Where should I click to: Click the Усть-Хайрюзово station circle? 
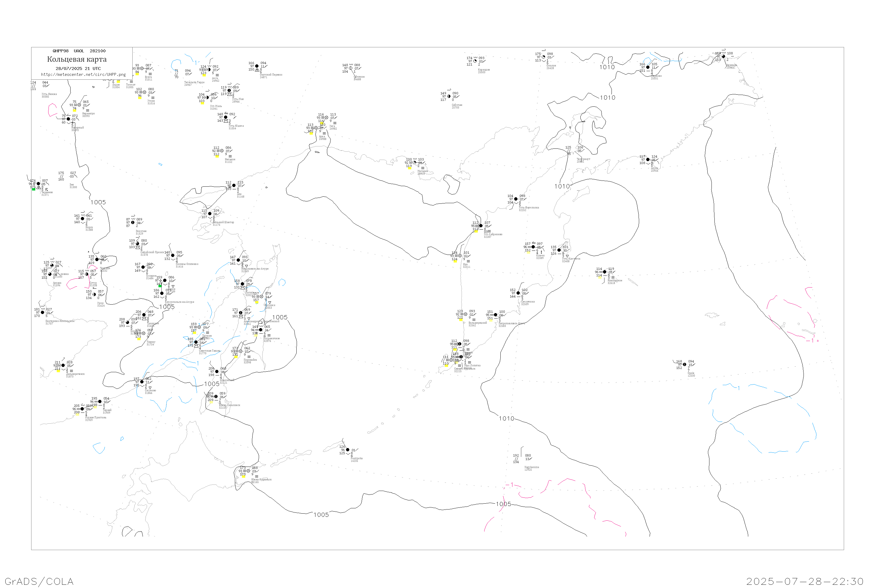click(x=481, y=226)
